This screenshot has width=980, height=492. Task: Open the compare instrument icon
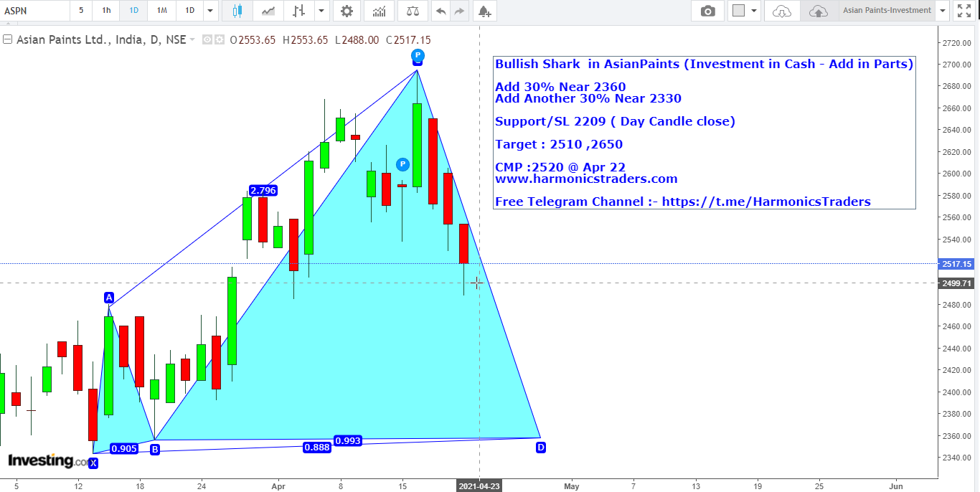pyautogui.click(x=410, y=11)
